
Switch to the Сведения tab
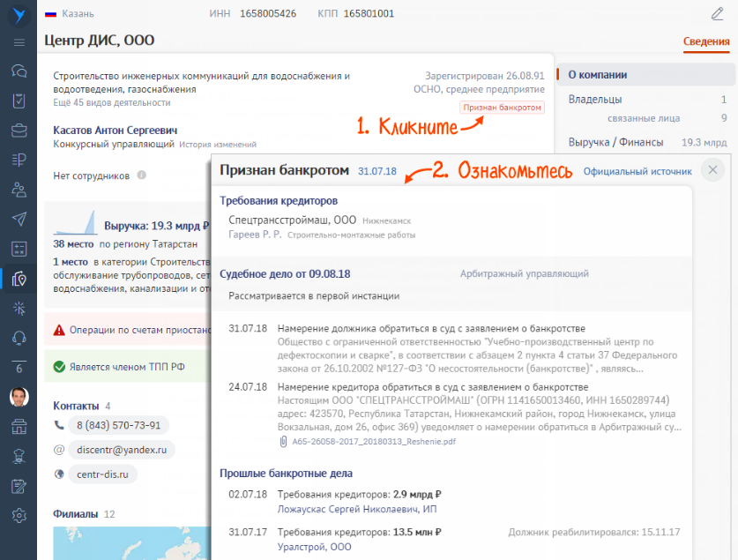[706, 41]
